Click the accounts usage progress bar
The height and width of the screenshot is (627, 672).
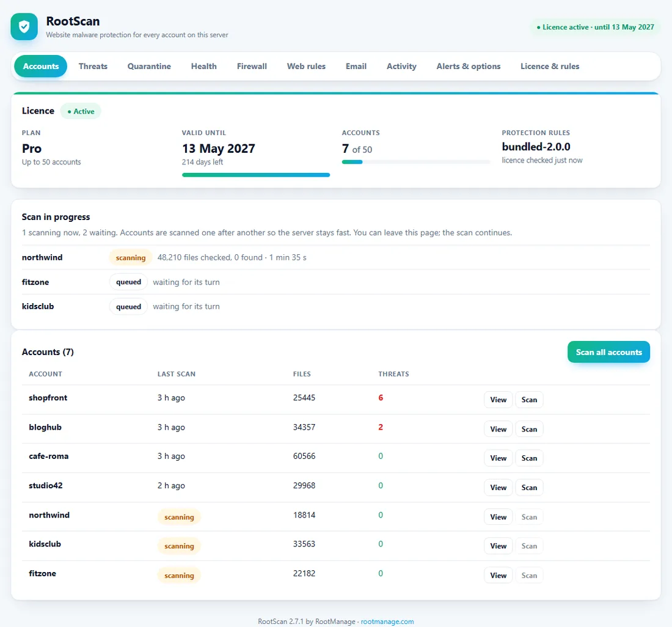415,162
